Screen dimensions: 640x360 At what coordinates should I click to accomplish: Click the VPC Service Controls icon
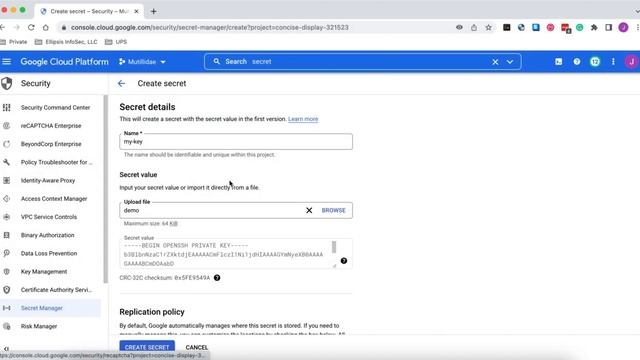7,217
